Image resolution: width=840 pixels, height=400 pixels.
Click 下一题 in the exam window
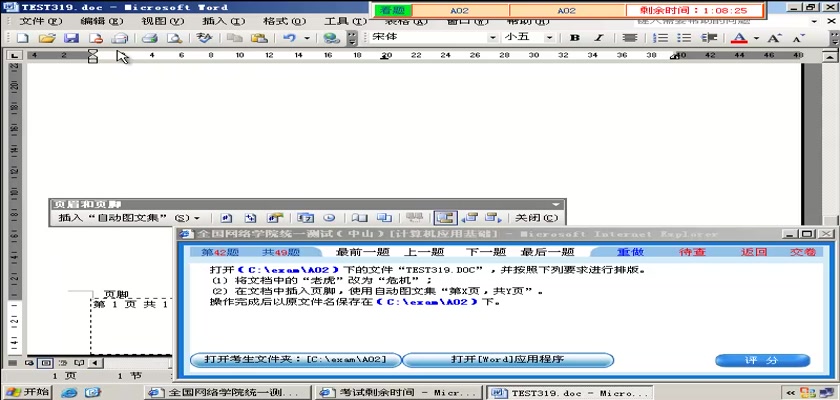[485, 252]
